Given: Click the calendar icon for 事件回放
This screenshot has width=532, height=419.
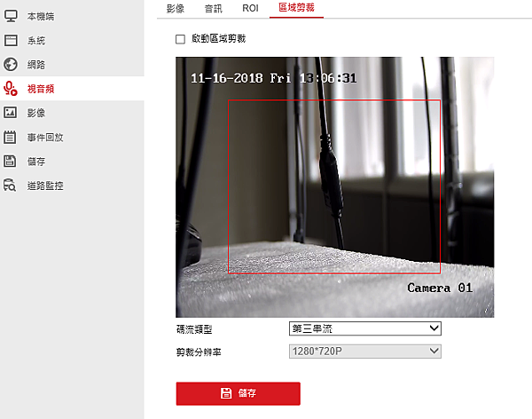Looking at the screenshot, I should pyautogui.click(x=10, y=137).
